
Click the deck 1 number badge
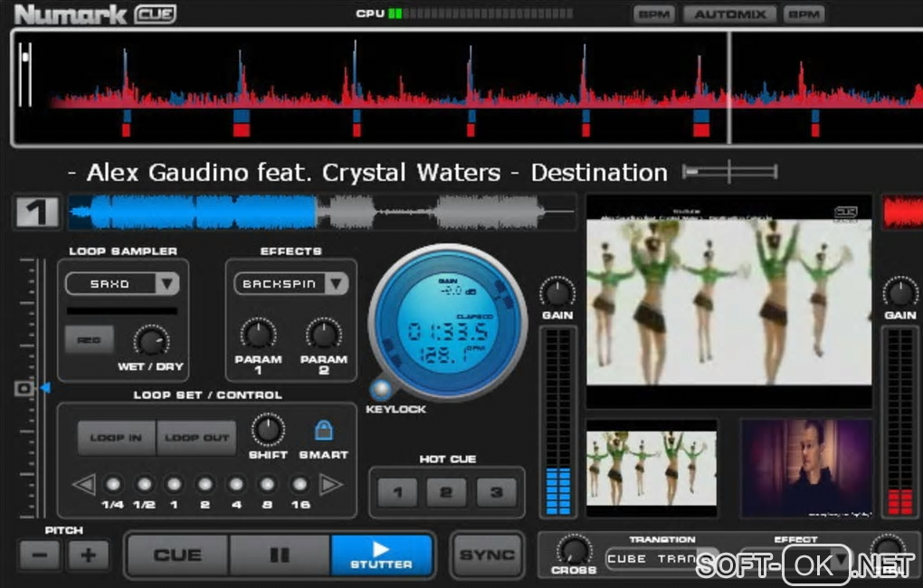point(37,212)
